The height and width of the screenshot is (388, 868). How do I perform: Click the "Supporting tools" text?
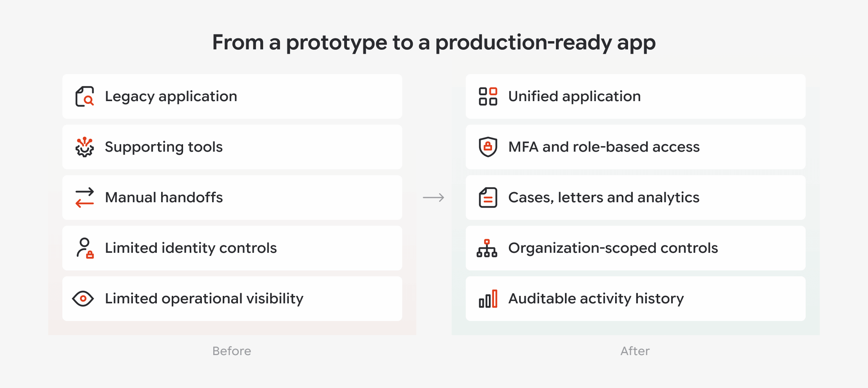coord(164,147)
